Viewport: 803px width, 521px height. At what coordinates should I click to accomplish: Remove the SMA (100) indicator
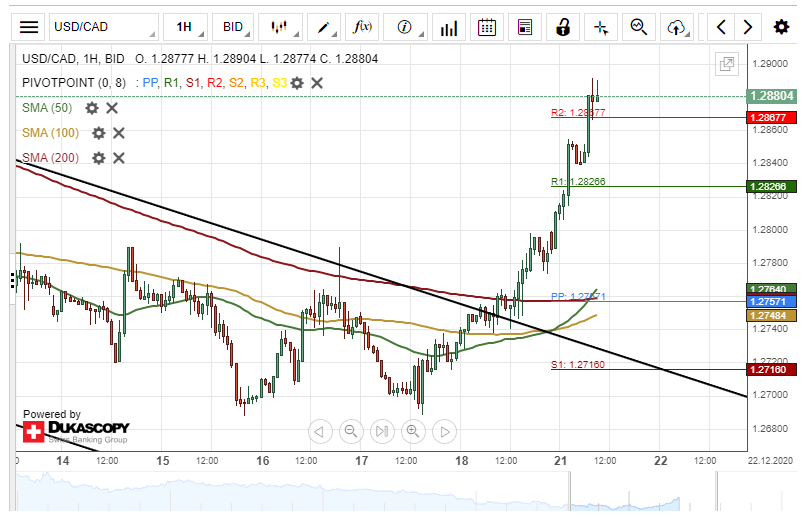pos(119,133)
